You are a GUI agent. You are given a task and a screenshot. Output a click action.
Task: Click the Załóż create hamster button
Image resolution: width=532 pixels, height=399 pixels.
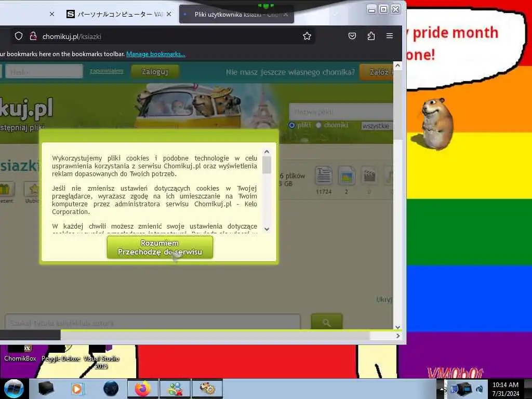point(377,72)
